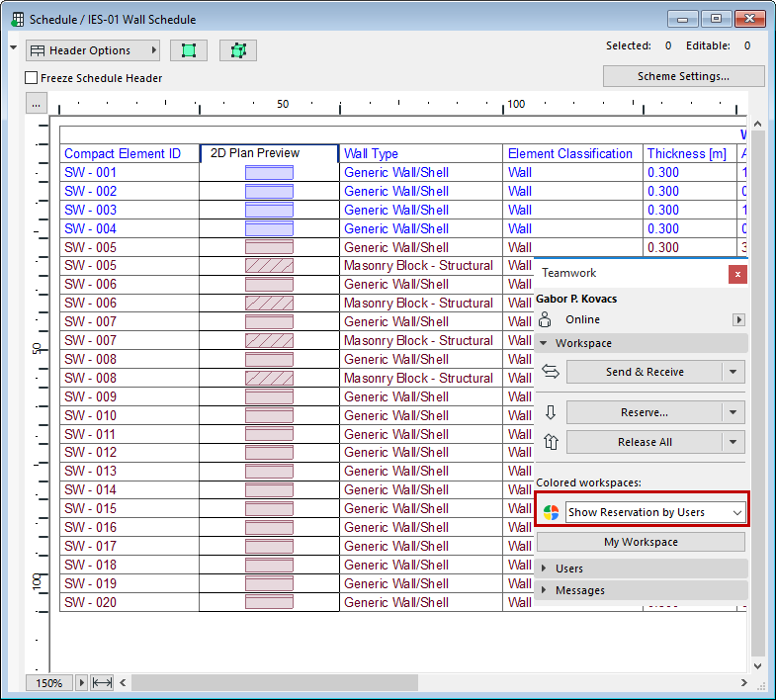This screenshot has width=776, height=700.
Task: Click the down-arrow Reserve icon
Action: (x=551, y=412)
